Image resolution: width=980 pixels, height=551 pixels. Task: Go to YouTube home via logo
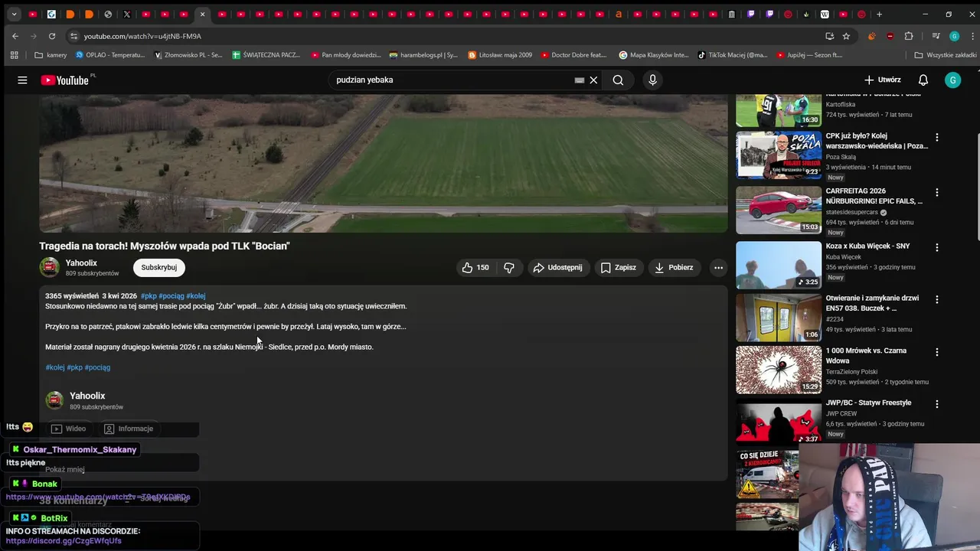coord(64,80)
